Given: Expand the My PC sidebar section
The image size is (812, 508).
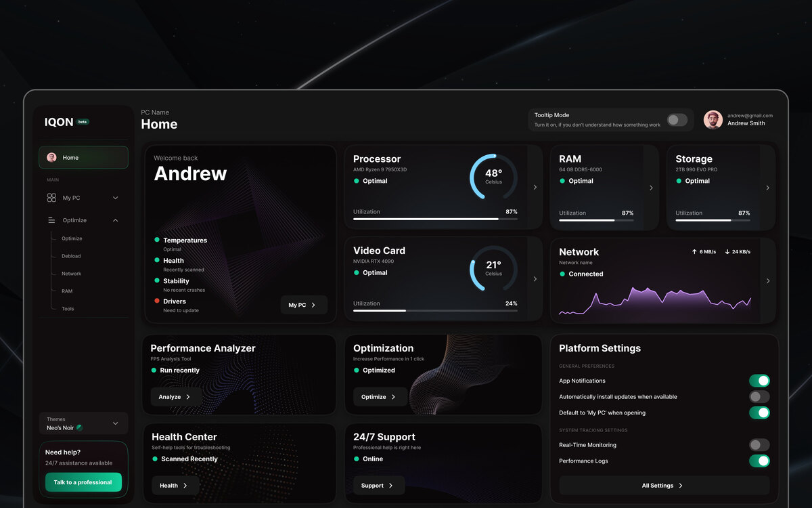Looking at the screenshot, I should pos(115,198).
